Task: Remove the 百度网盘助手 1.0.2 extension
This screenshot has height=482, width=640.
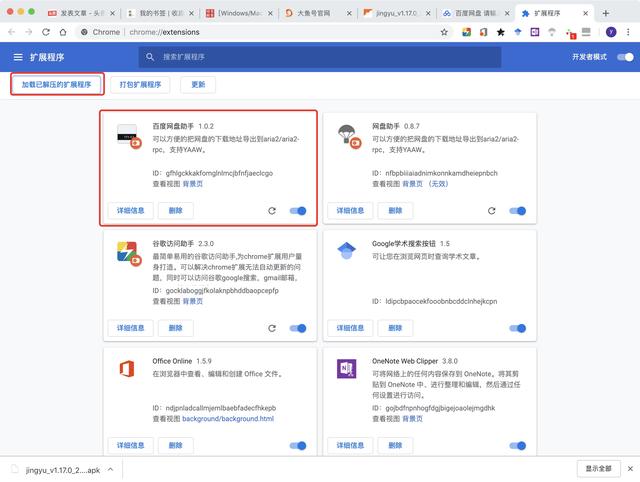Action: [x=176, y=211]
